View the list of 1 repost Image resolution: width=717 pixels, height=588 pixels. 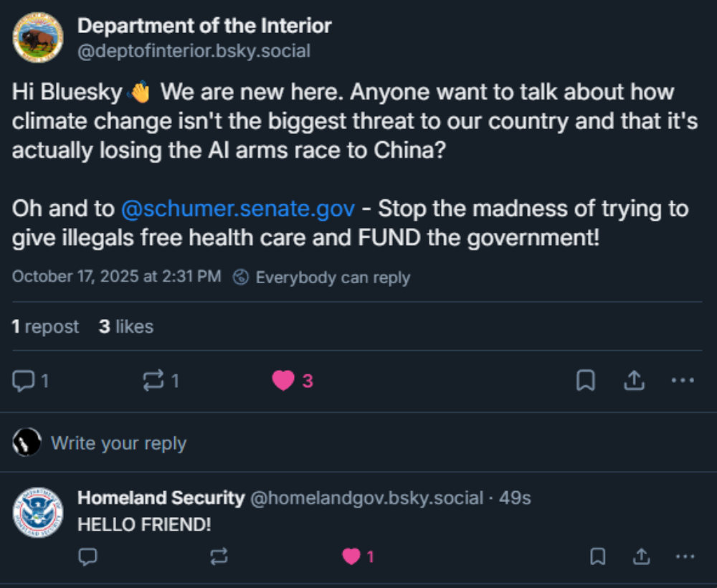click(x=45, y=326)
